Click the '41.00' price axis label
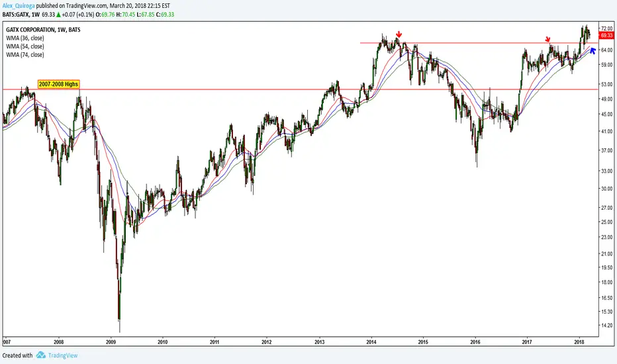This screenshot has width=617, height=364. point(607,132)
